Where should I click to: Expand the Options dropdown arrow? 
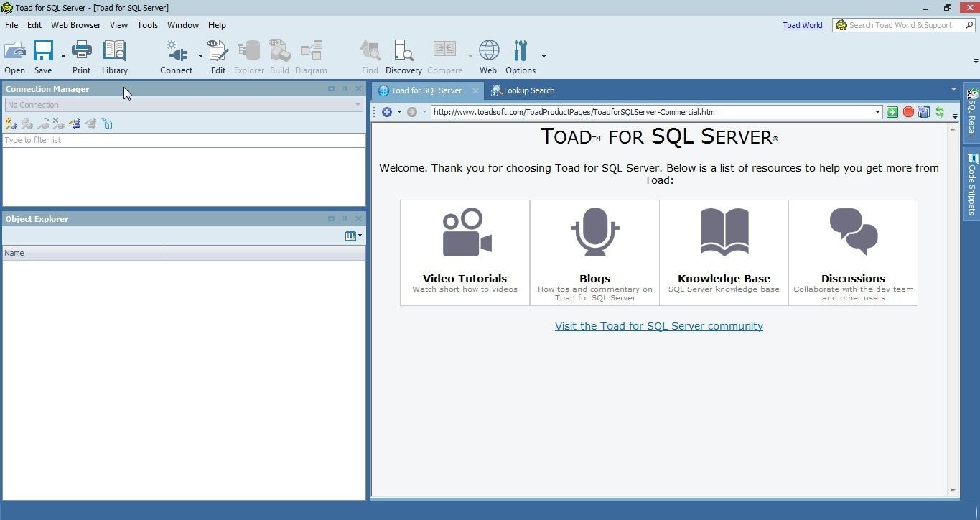(543, 56)
